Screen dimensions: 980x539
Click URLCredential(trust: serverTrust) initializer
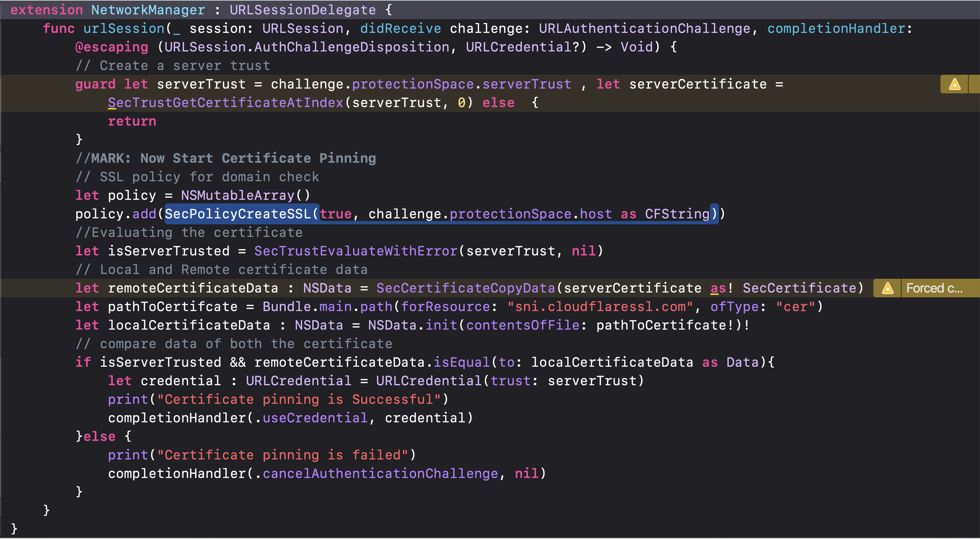pos(510,381)
